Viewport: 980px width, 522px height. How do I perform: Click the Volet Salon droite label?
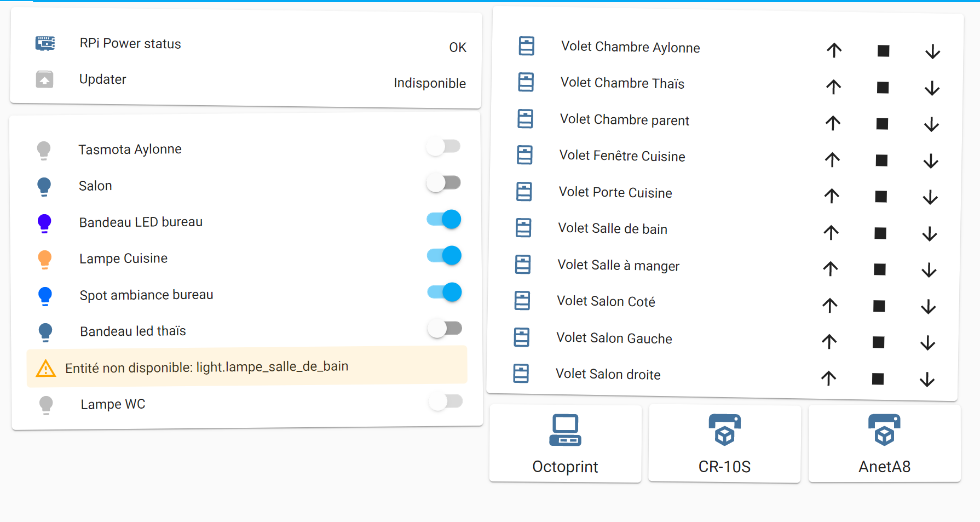608,374
